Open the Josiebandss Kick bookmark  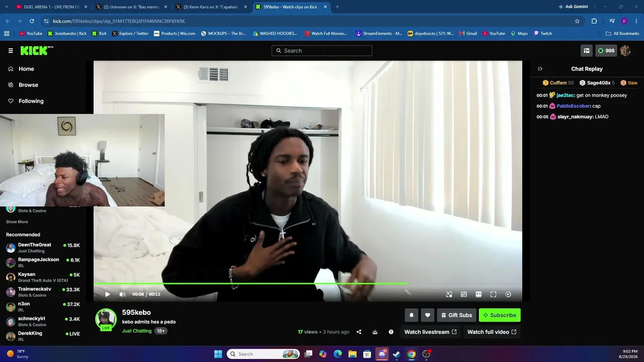(67, 34)
